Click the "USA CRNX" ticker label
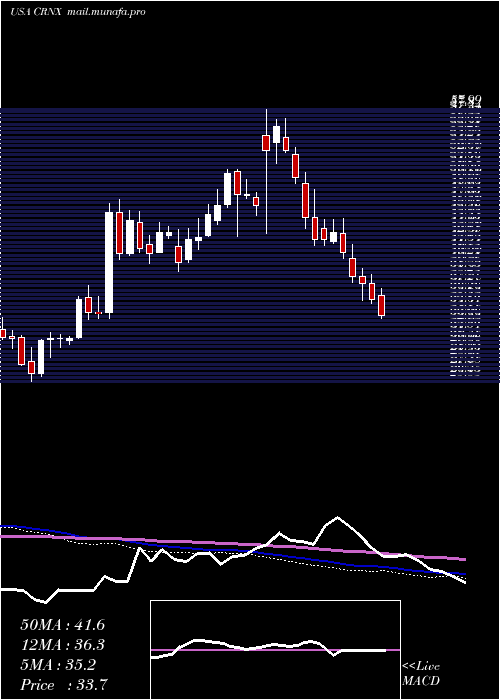Viewport: 500px width, 700px height. [x=37, y=12]
